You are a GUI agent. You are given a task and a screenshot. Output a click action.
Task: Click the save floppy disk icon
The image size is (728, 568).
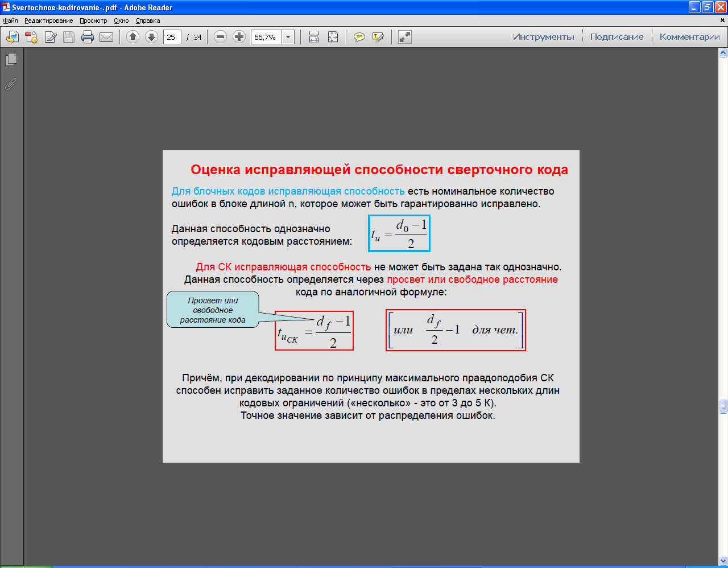click(x=69, y=37)
